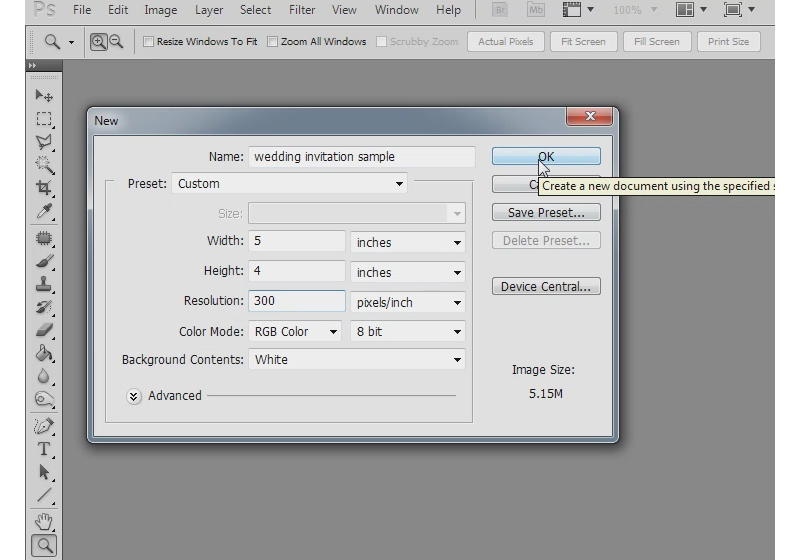Enable Resize Windows To Fit checkbox

pos(149,42)
